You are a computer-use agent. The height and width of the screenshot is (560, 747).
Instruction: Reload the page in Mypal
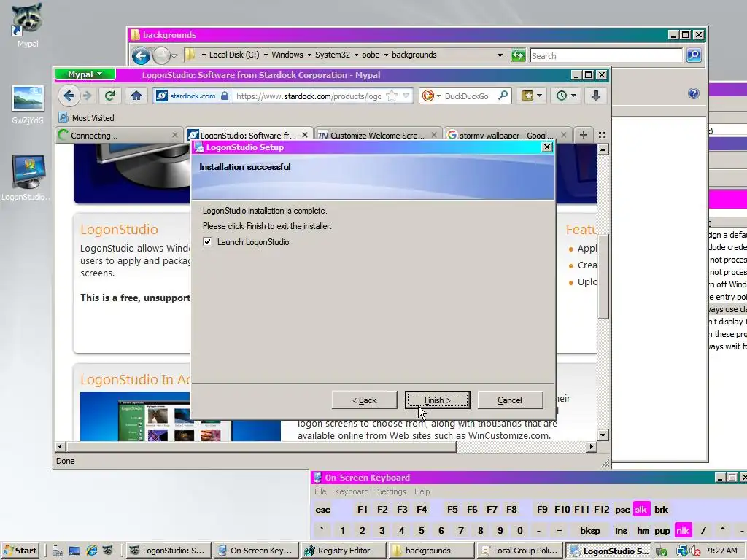click(109, 96)
